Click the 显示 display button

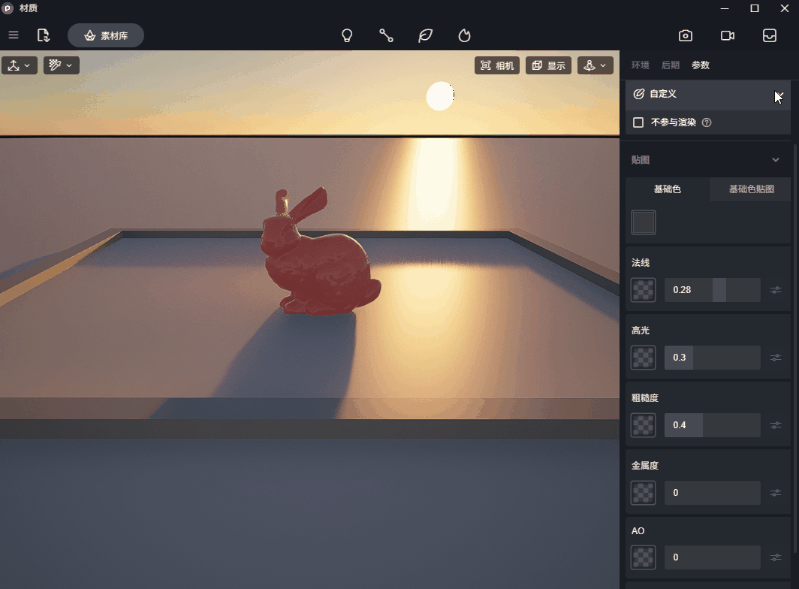pyautogui.click(x=548, y=65)
